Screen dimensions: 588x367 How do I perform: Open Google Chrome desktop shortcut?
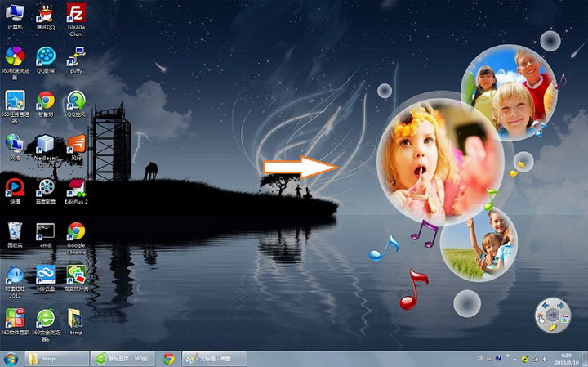[x=76, y=231]
